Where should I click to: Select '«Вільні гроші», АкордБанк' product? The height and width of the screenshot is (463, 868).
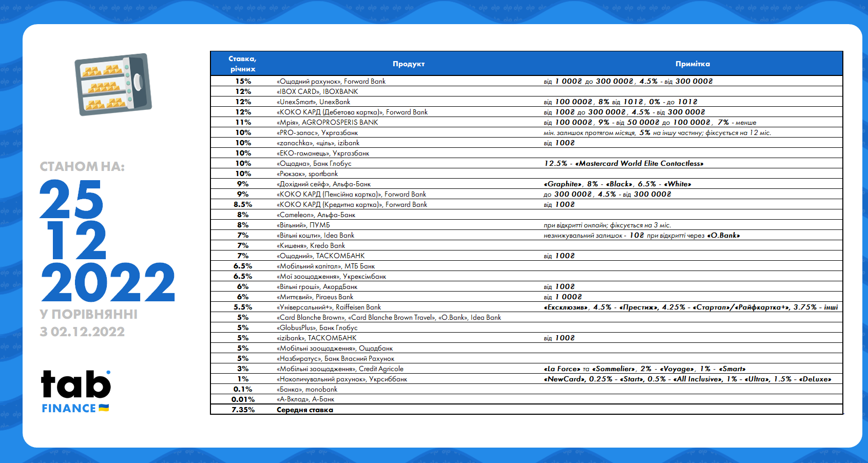317,286
